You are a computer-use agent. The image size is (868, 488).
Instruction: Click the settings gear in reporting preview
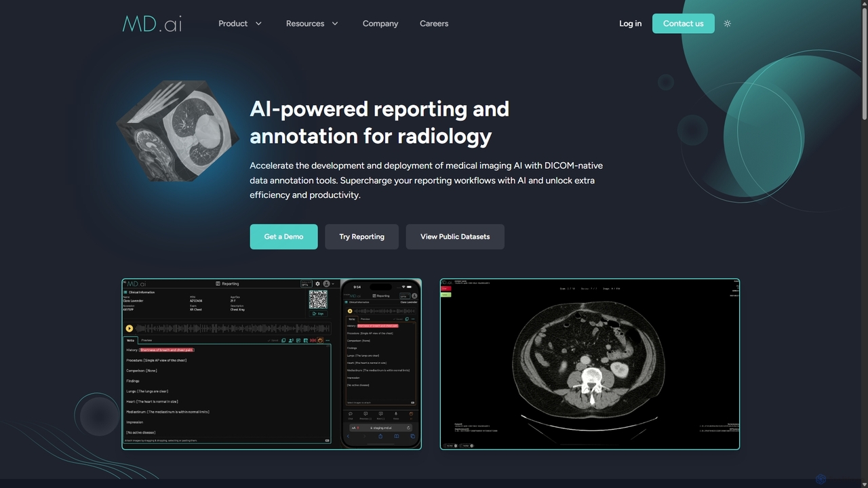317,283
